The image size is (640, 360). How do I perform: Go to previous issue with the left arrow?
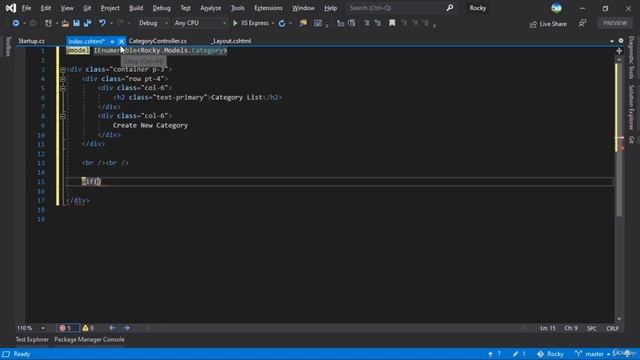point(112,328)
